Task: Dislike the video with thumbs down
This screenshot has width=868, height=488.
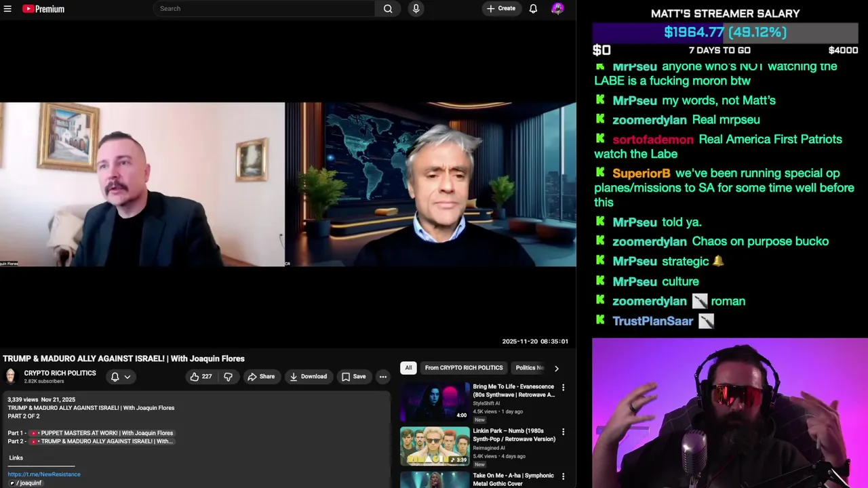Action: coord(228,377)
